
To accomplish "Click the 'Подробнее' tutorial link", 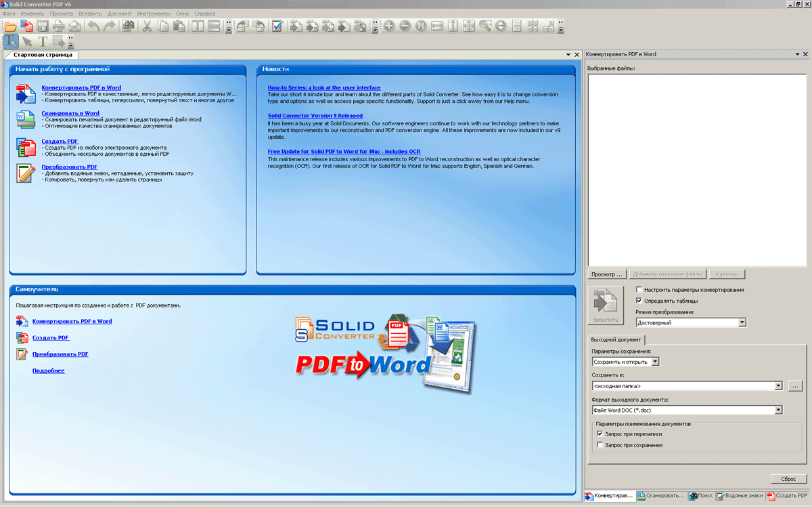I will tap(49, 371).
